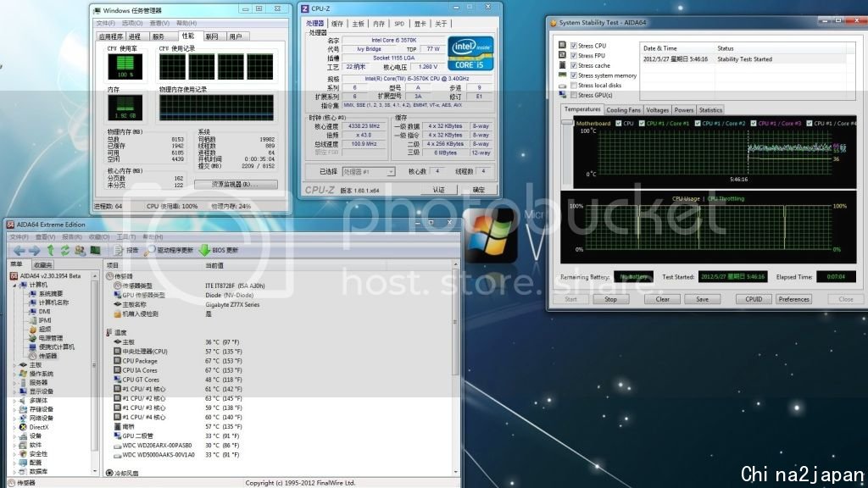This screenshot has width=868, height=488.
Task: Click the users icon in AIDA64 toolbar
Action: [80, 251]
